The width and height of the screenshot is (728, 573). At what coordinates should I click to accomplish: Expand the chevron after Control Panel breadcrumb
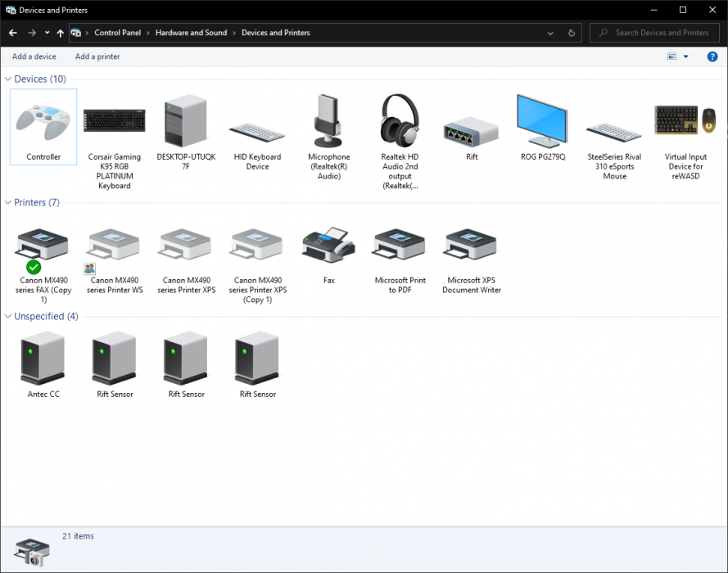pos(148,33)
